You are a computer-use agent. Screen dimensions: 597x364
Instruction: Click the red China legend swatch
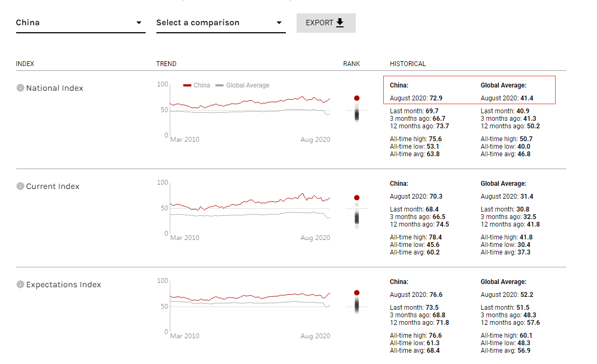tap(188, 85)
